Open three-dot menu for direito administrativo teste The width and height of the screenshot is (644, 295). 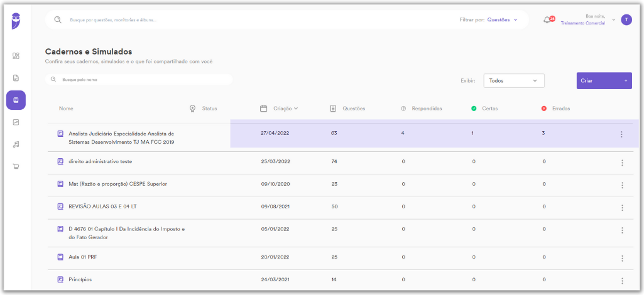pyautogui.click(x=622, y=163)
